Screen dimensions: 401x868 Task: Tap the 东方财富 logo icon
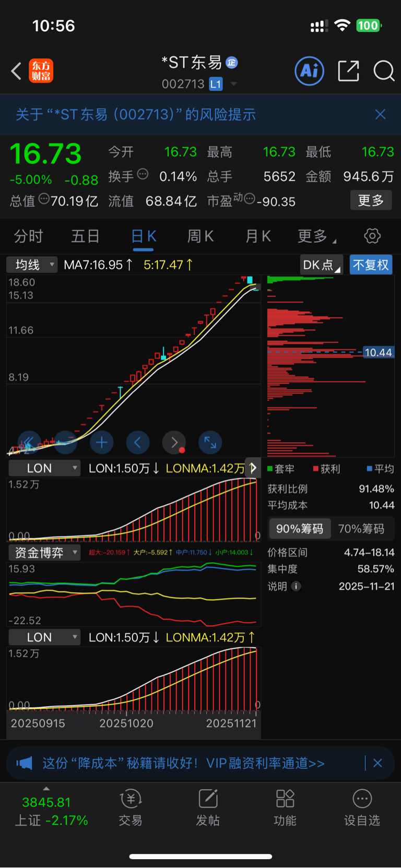[41, 70]
